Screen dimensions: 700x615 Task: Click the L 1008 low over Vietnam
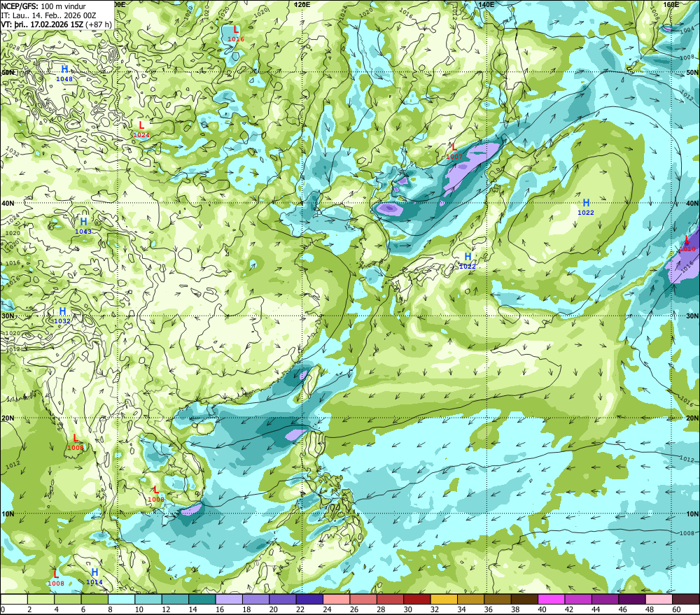pyautogui.click(x=156, y=494)
